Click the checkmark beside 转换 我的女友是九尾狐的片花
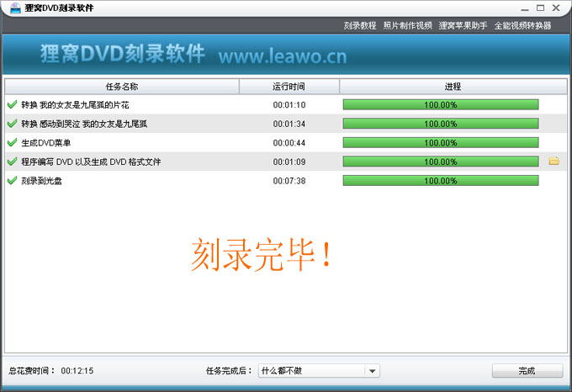The width and height of the screenshot is (572, 392). [x=12, y=104]
